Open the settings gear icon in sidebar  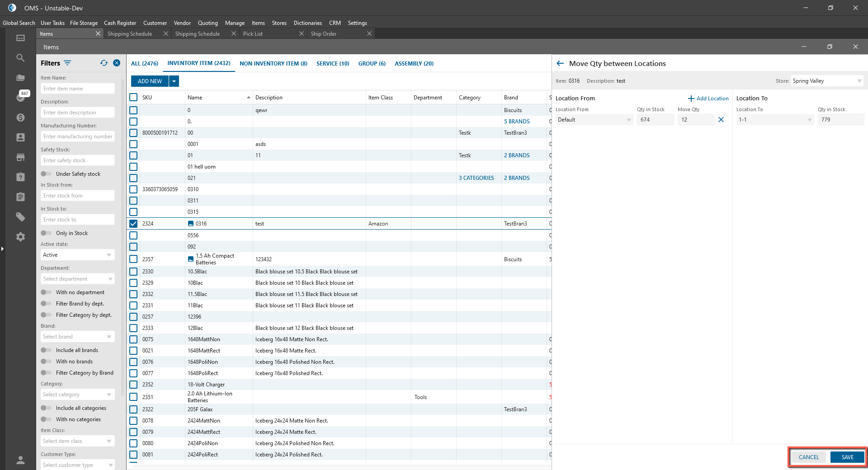pos(20,237)
